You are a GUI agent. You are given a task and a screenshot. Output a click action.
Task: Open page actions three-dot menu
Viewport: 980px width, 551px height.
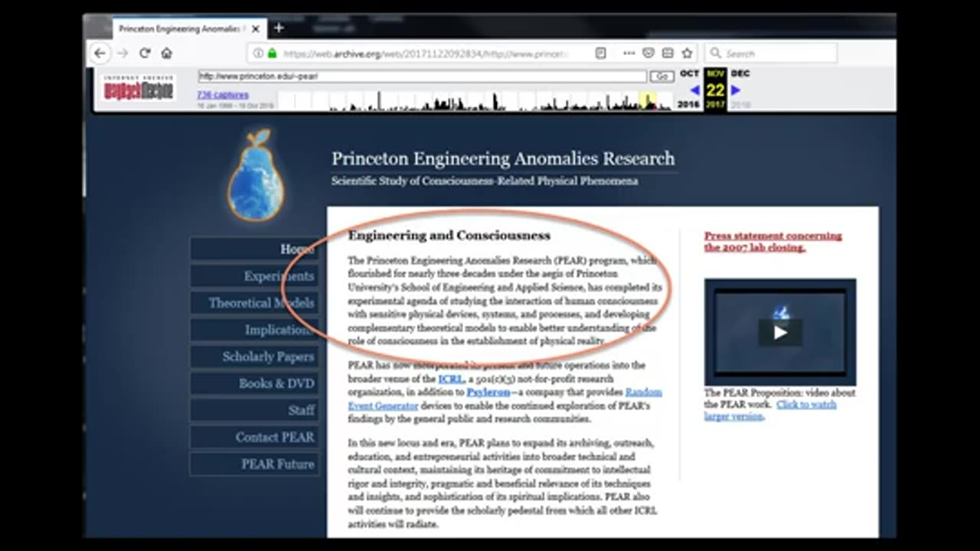click(x=629, y=54)
